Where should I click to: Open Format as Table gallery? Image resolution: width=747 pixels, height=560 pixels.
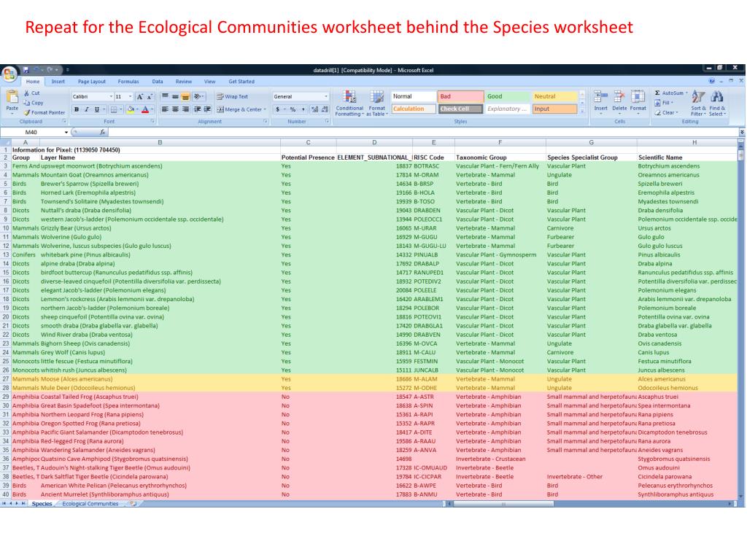tap(376, 103)
